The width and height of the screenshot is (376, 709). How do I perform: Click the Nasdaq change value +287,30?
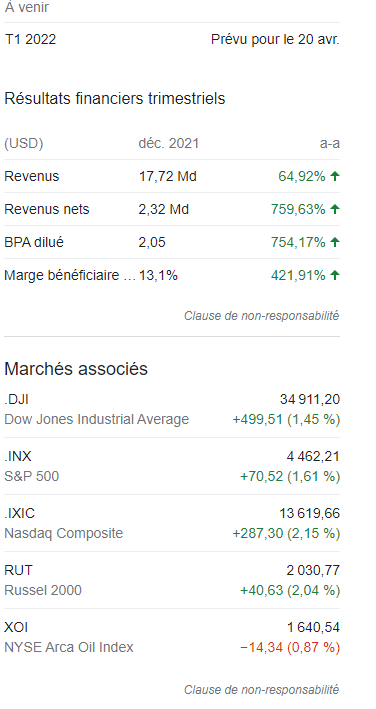coord(258,534)
